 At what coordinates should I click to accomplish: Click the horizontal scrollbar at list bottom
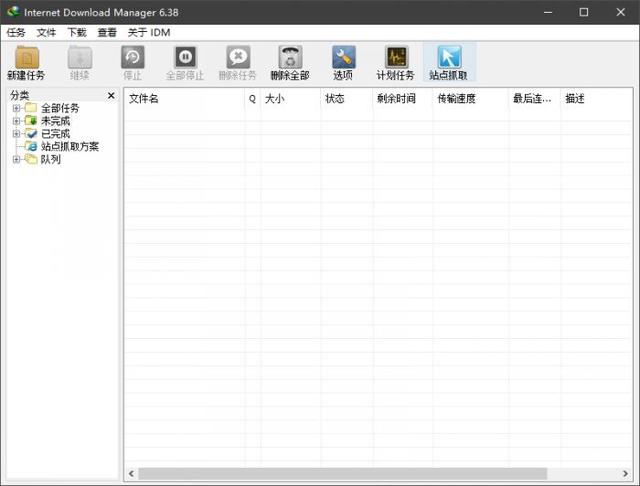click(342, 473)
